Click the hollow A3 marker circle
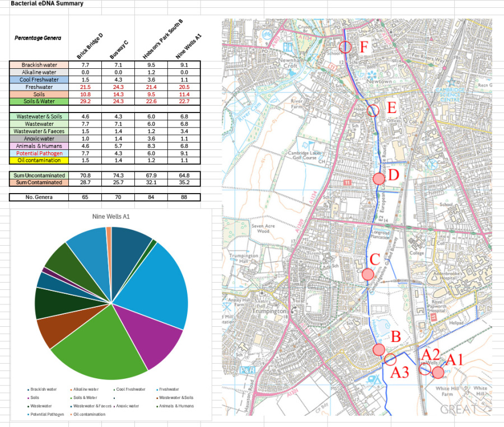504x427 pixels. [x=390, y=360]
